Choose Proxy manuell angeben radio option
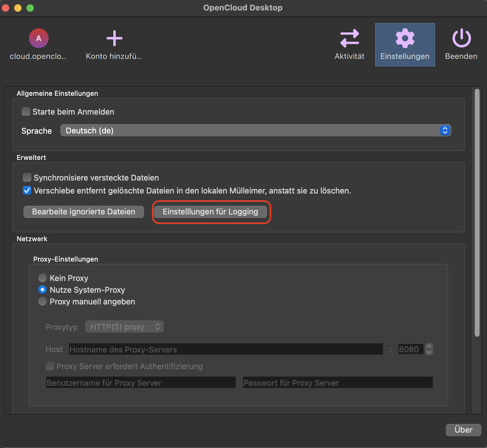 pos(42,301)
